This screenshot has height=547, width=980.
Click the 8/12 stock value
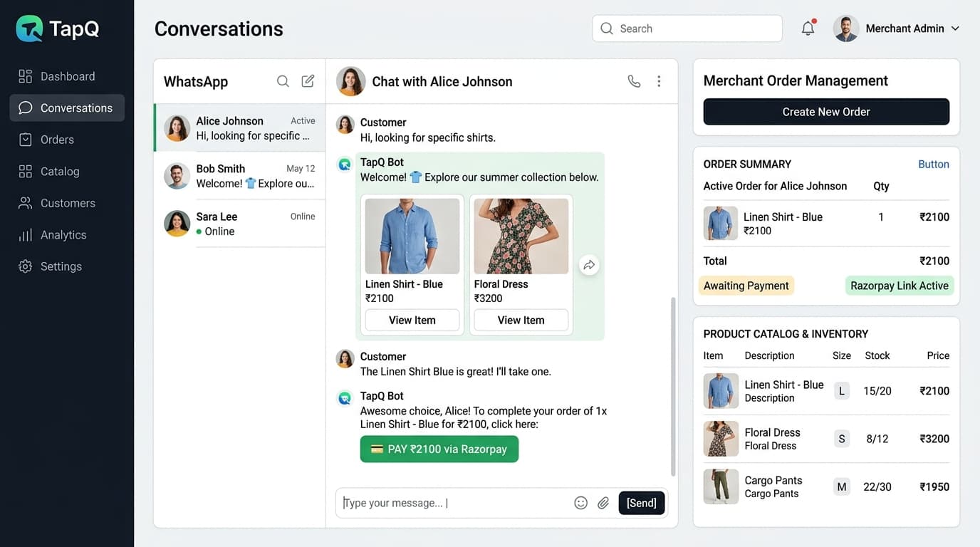click(877, 439)
